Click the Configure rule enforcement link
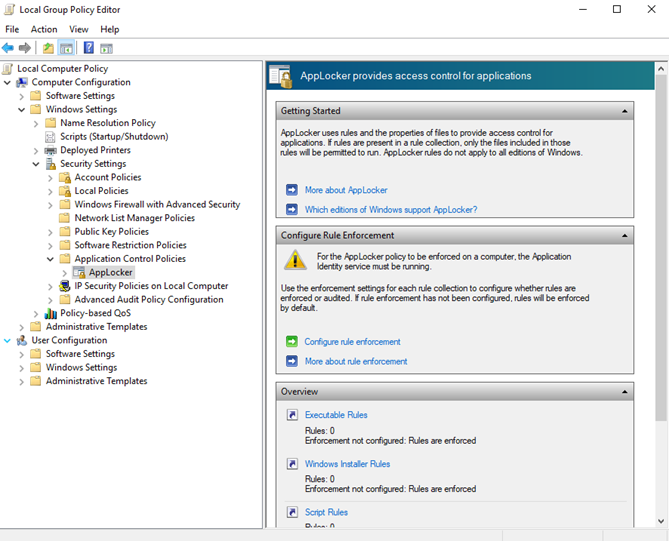 point(352,342)
